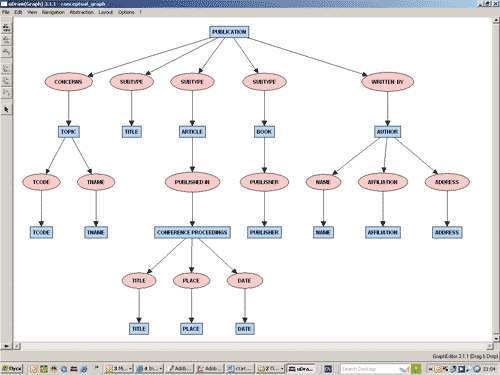Open the first Adob... taskbar window
The height and width of the screenshot is (375, 500).
180,369
